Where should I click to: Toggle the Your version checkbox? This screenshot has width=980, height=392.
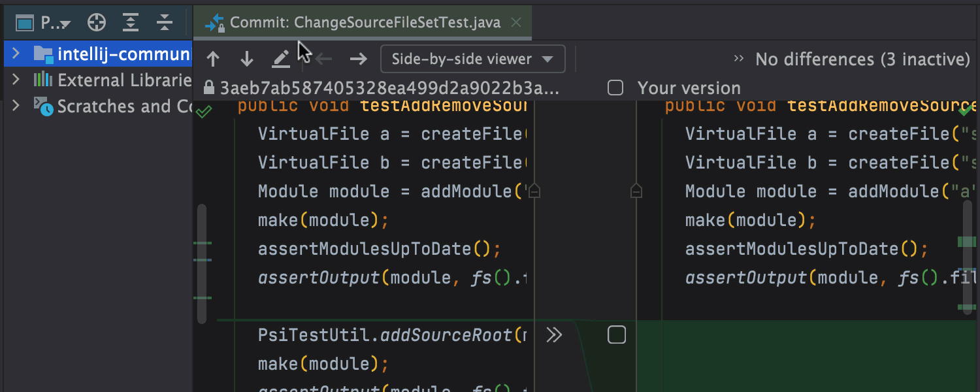[615, 88]
